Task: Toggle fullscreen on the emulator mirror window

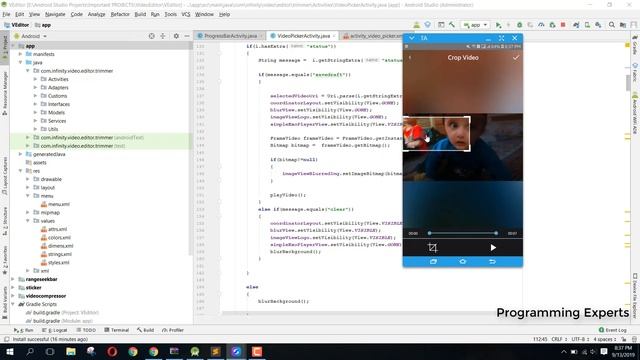Action: (501, 38)
